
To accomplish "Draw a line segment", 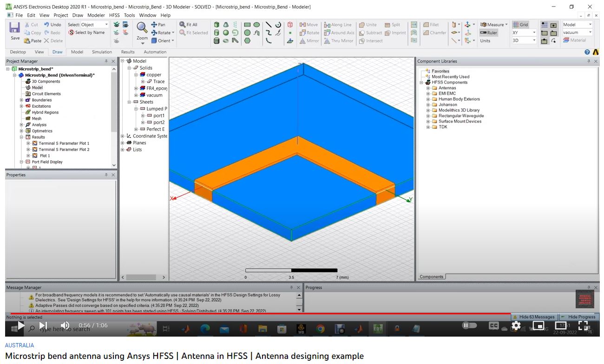I will (269, 25).
